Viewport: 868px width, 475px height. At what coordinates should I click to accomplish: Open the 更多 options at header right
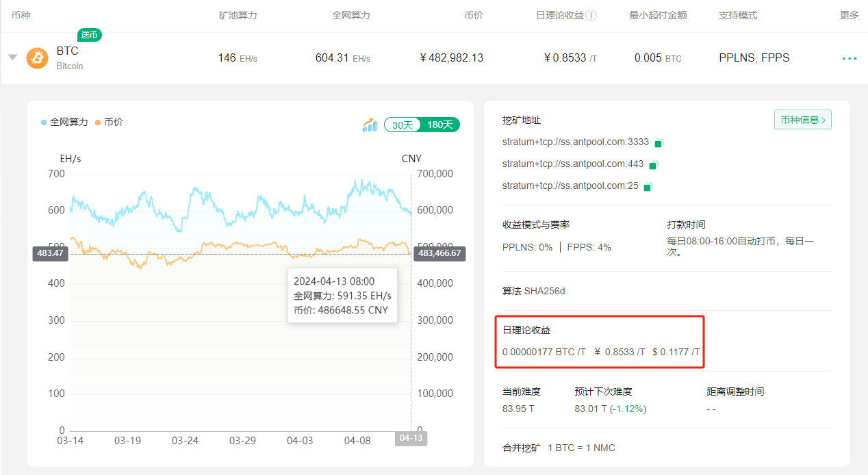[x=848, y=15]
